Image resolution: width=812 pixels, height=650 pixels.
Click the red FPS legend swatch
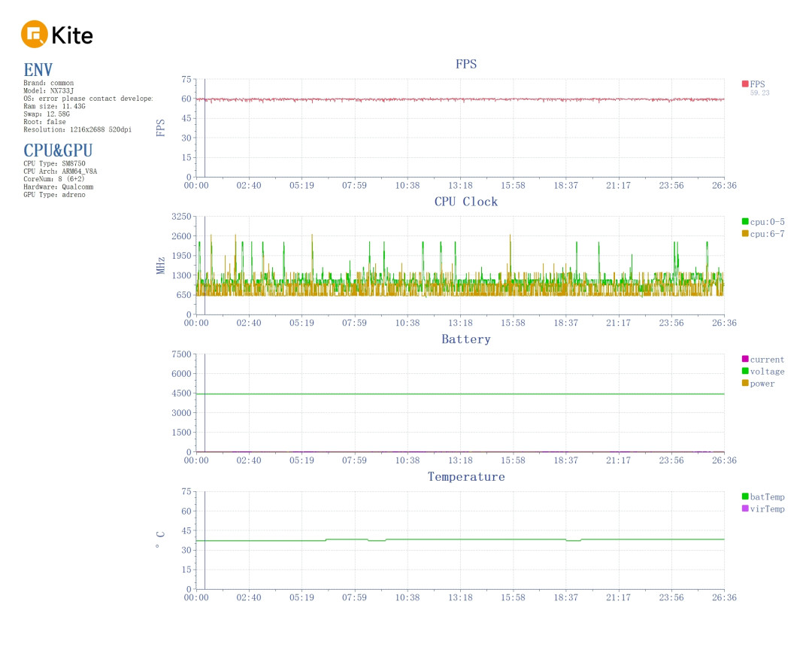point(745,84)
